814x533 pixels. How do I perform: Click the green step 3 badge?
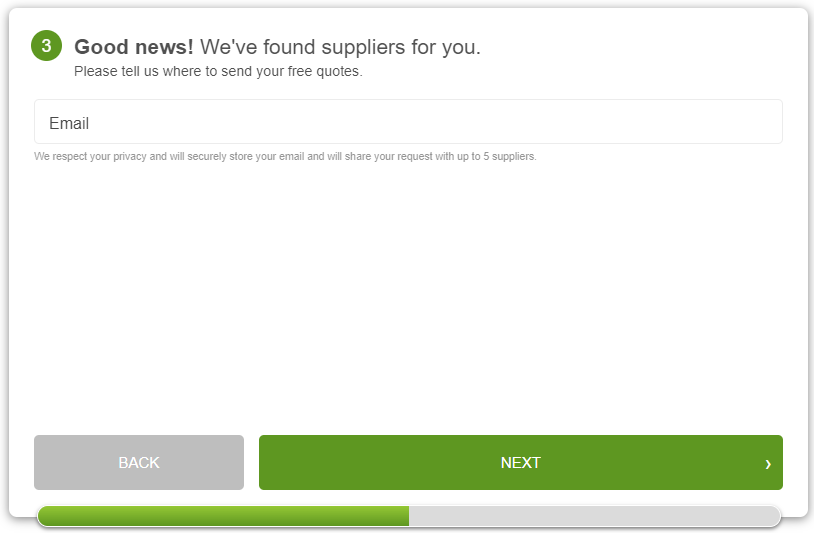tap(46, 46)
